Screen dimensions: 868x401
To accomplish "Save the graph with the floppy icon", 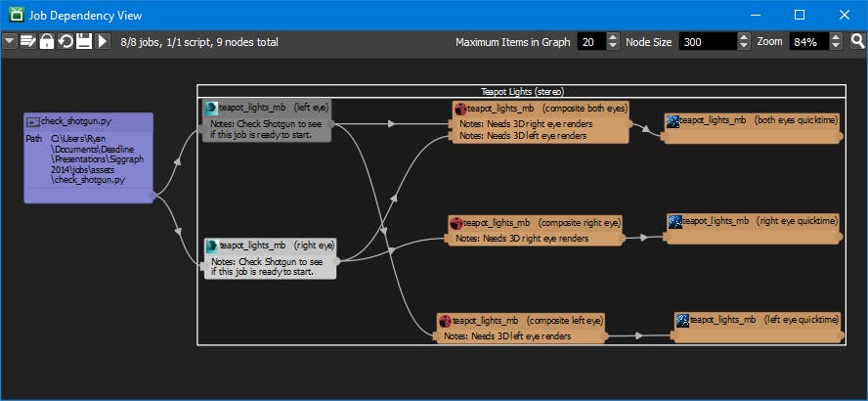I will click(84, 41).
